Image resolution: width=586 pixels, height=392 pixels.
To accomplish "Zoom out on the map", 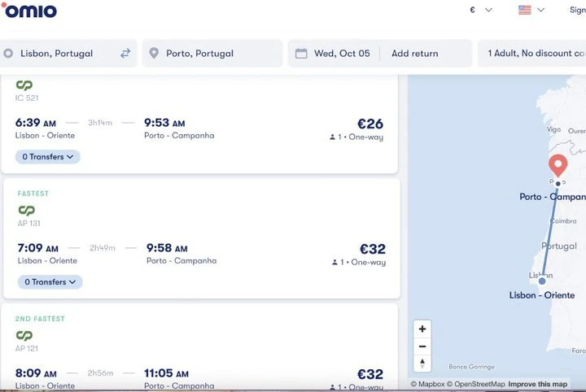I will 422,346.
